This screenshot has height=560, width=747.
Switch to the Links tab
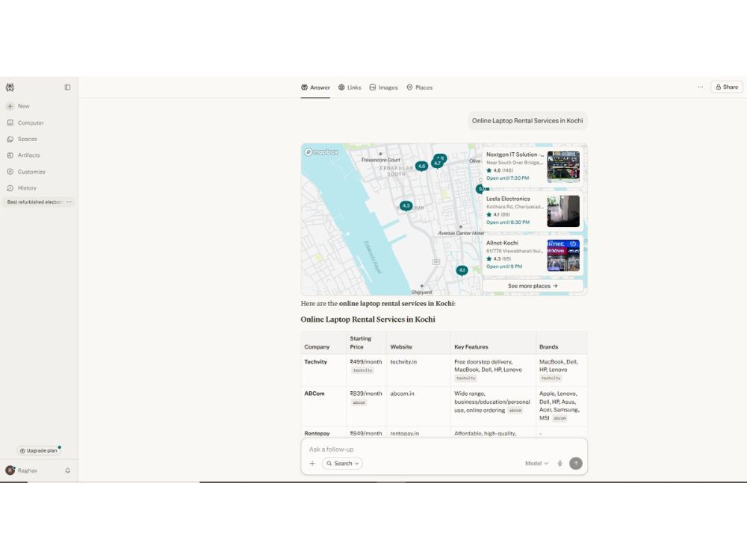coord(350,87)
